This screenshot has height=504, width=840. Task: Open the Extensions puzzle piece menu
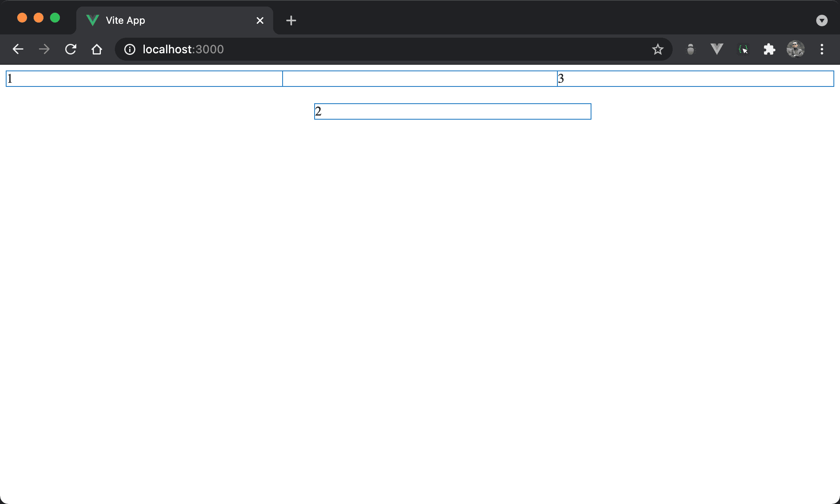[769, 49]
